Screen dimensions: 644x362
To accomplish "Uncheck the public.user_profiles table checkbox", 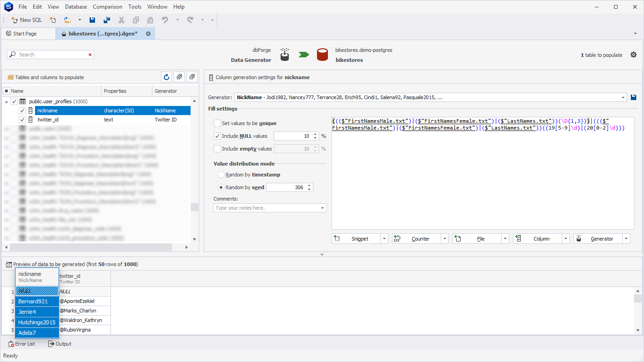I will pyautogui.click(x=14, y=101).
